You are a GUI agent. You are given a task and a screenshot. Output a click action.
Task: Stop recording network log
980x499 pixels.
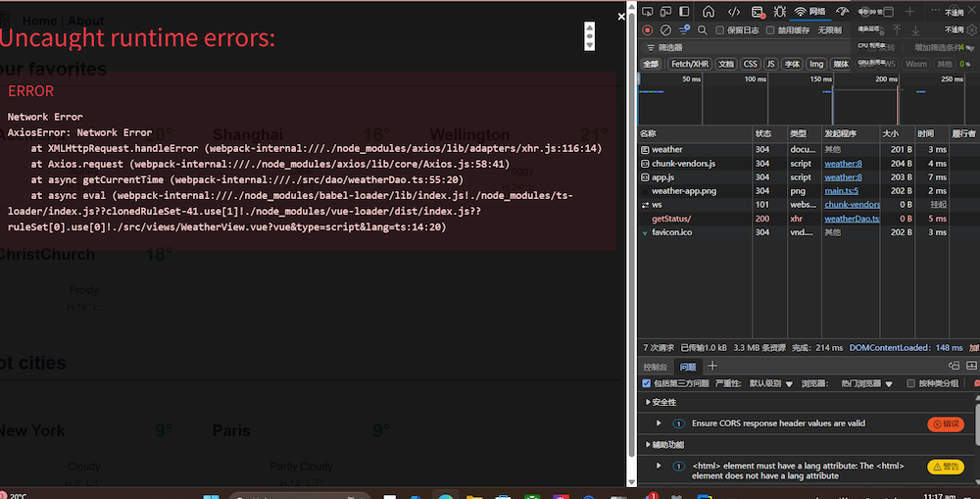pyautogui.click(x=647, y=30)
